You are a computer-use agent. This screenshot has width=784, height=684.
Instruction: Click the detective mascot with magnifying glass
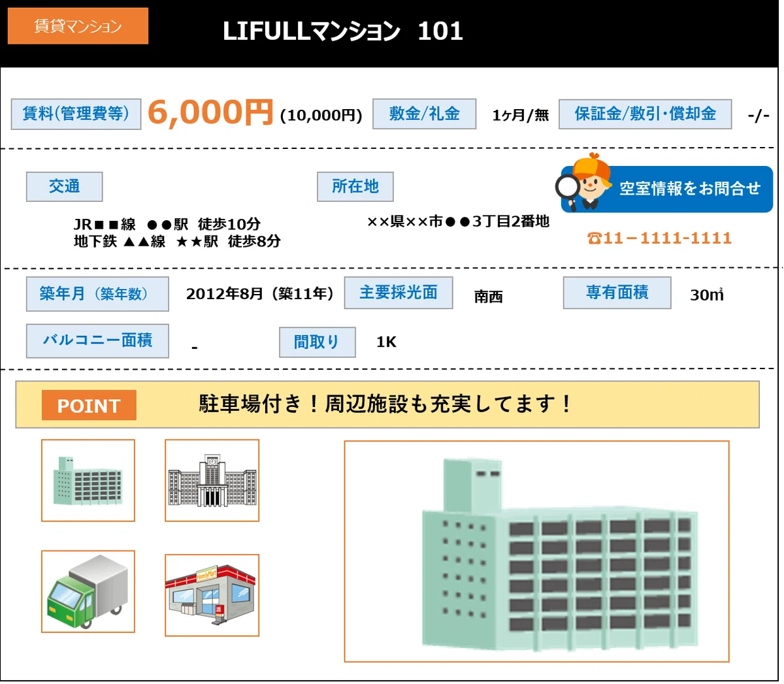point(583,183)
